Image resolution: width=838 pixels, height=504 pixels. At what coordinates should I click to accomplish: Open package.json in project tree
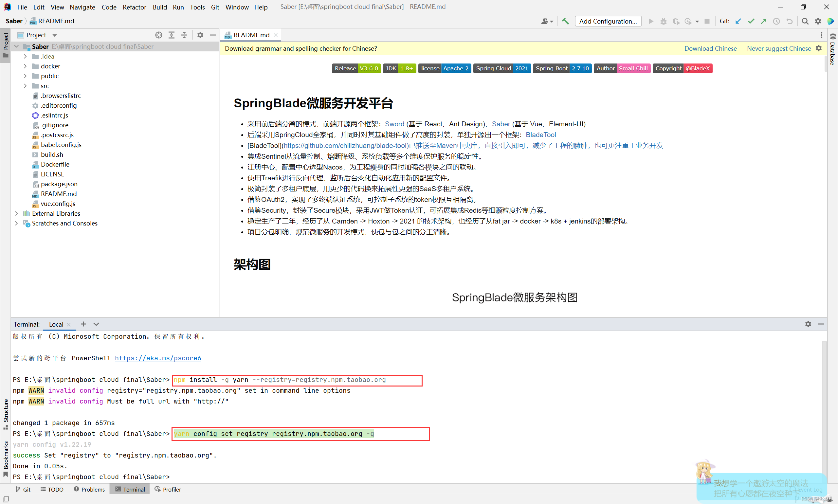coord(59,184)
